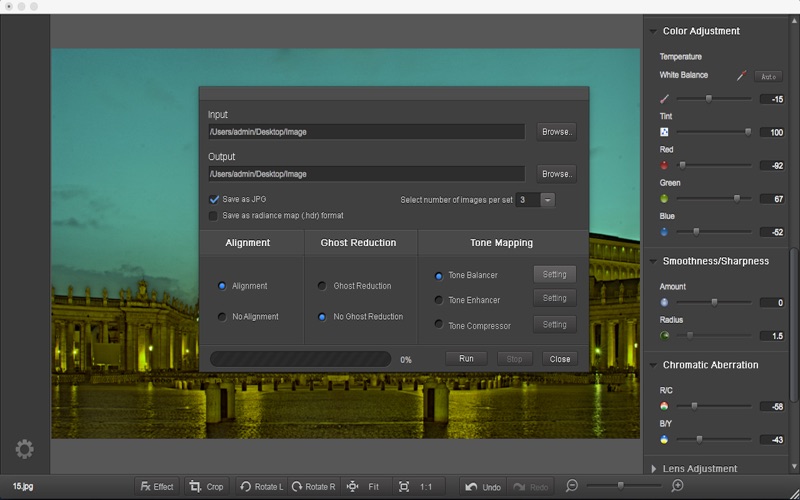Select the No Alignment option
The height and width of the screenshot is (500, 800).
tap(222, 317)
